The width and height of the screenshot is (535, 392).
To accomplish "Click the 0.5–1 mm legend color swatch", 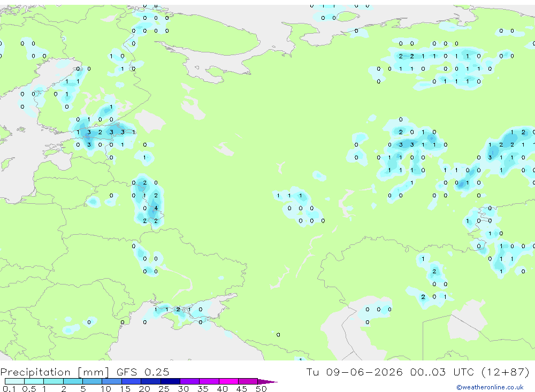I will [x=34, y=381].
